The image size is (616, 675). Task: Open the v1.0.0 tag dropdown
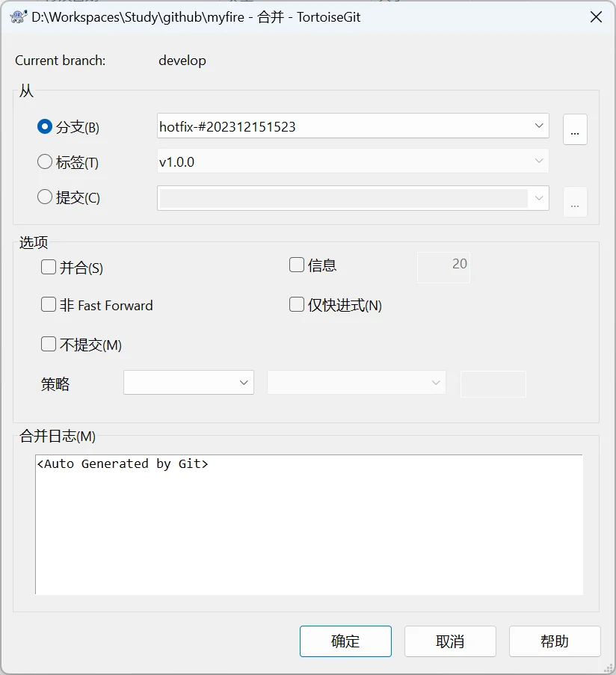pos(539,161)
